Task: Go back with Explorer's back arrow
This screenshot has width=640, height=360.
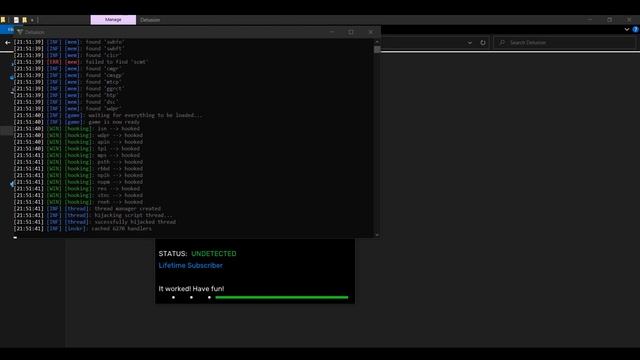Action: pyautogui.click(x=7, y=42)
